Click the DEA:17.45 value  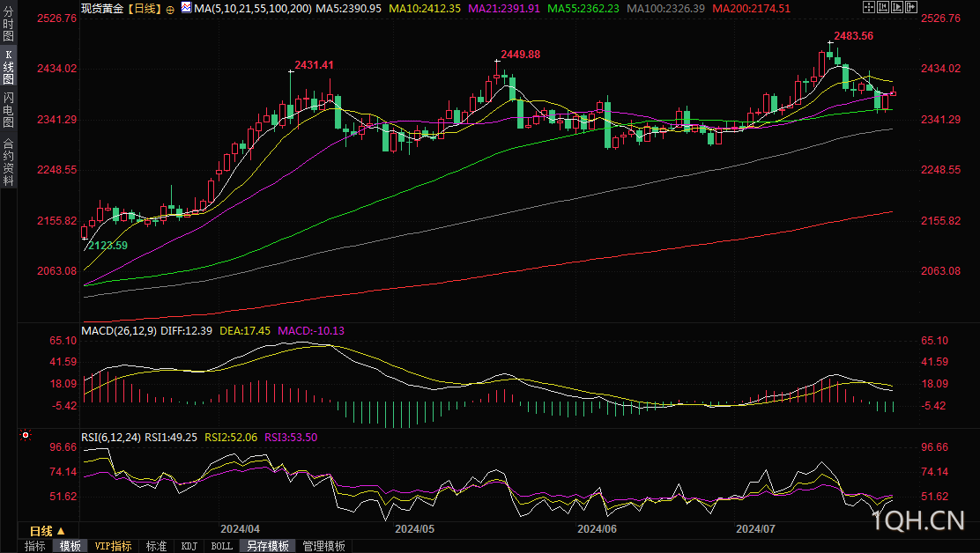click(245, 331)
